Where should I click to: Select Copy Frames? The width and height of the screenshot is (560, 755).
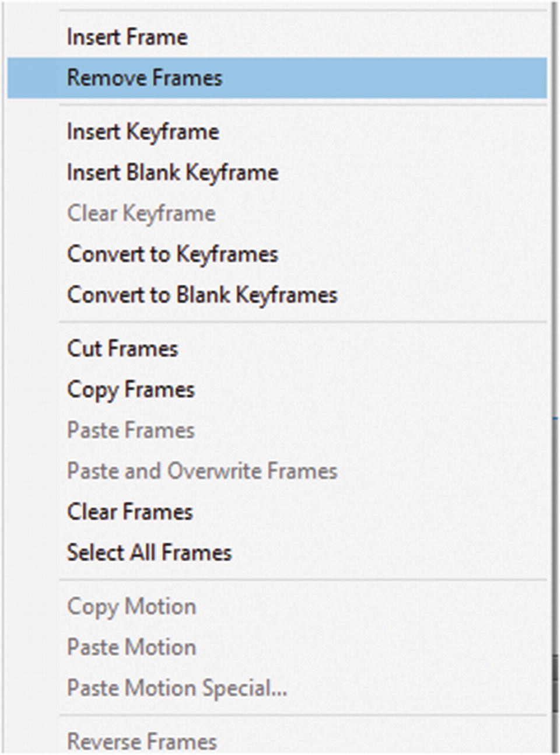131,389
